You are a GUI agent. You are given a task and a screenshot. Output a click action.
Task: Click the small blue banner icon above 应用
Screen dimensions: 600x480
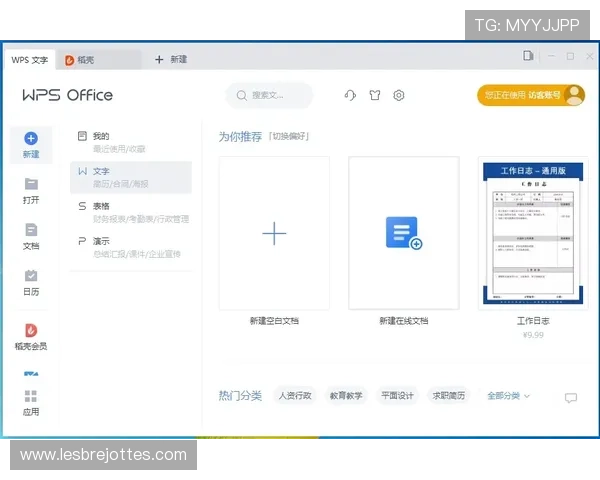coord(31,374)
